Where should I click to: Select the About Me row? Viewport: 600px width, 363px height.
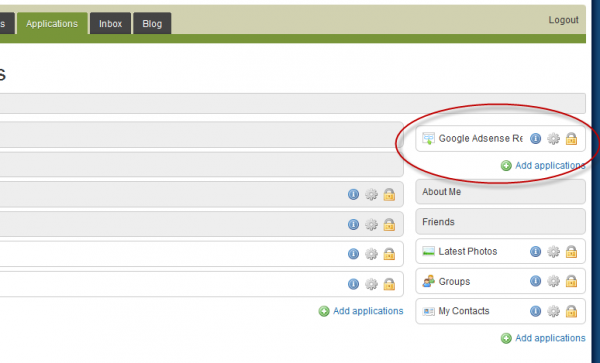tap(501, 192)
